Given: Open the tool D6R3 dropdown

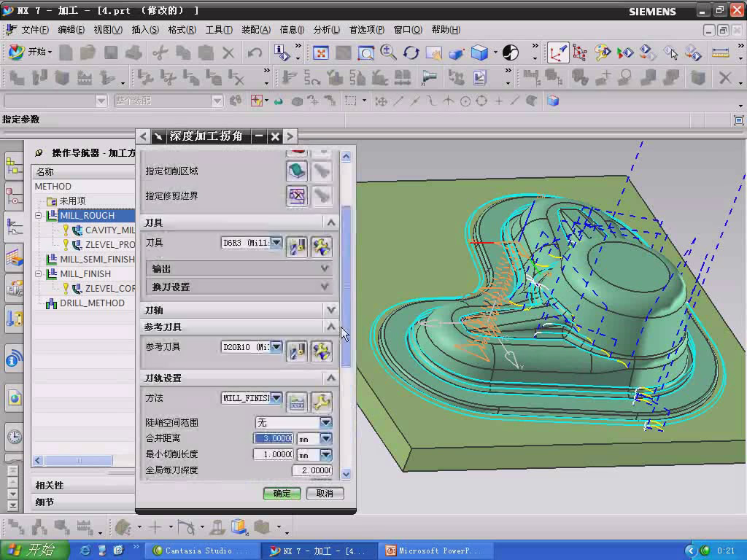Looking at the screenshot, I should click(x=276, y=243).
